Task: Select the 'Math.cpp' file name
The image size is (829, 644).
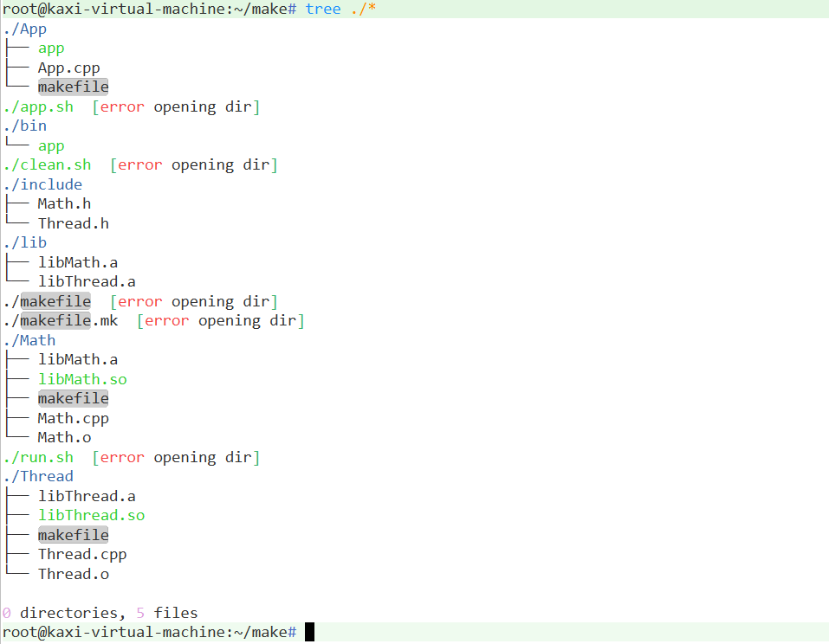Action: [x=74, y=418]
